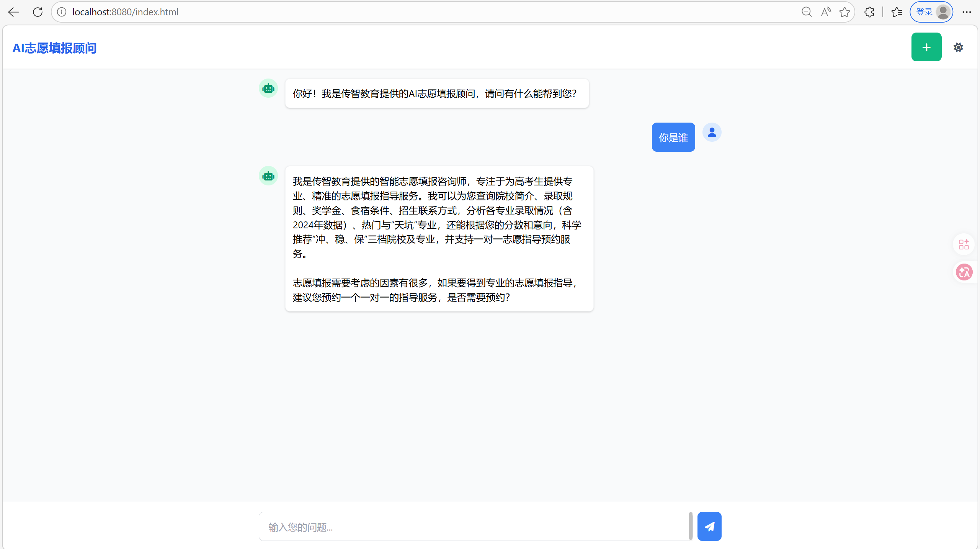Screen dimensions: 980x549
Task: Click the browser back arrow
Action: [x=13, y=12]
